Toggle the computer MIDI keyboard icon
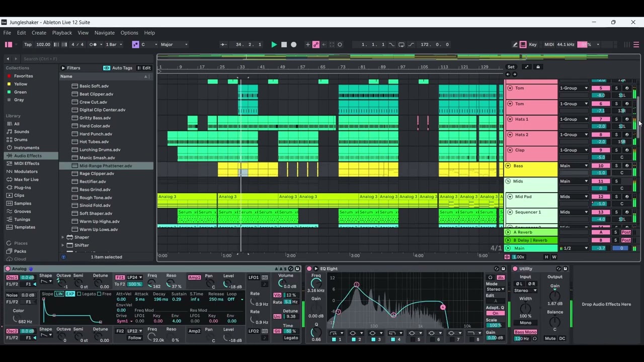This screenshot has width=644, height=362. pyautogui.click(x=523, y=45)
